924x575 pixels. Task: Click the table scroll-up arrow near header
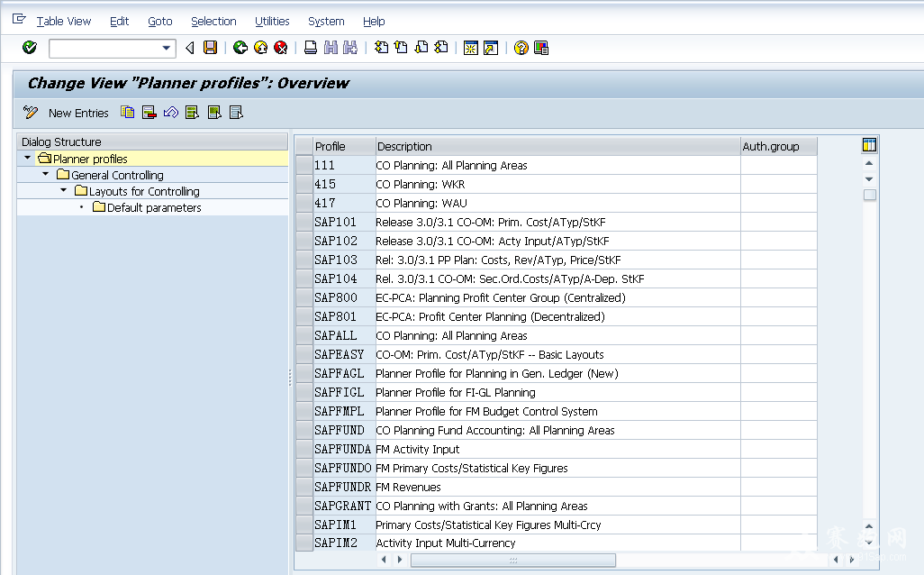pos(869,163)
